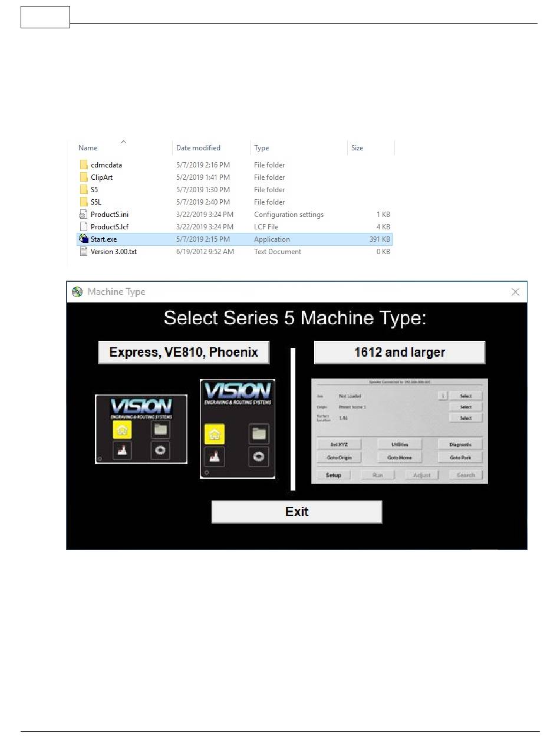Click the ProductS.lcf file name
The height and width of the screenshot is (747, 560).
click(109, 227)
